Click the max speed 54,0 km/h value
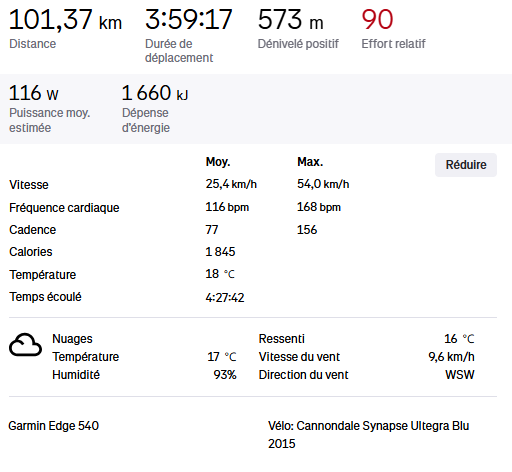 click(x=323, y=184)
